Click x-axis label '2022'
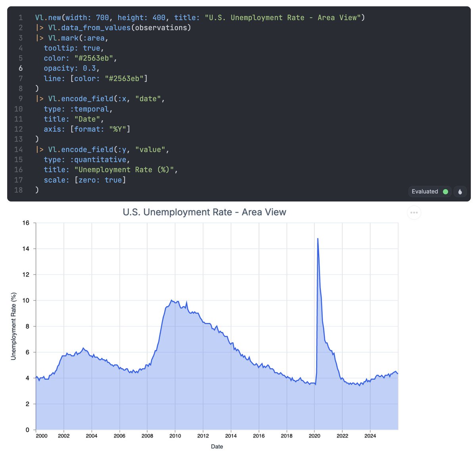The height and width of the screenshot is (453, 476). click(342, 436)
